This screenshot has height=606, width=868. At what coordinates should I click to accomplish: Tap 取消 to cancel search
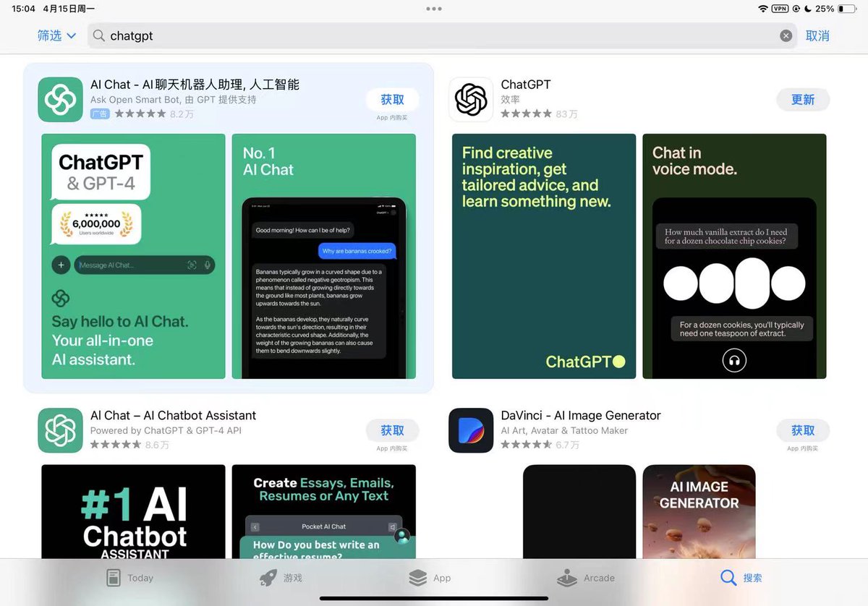point(817,35)
